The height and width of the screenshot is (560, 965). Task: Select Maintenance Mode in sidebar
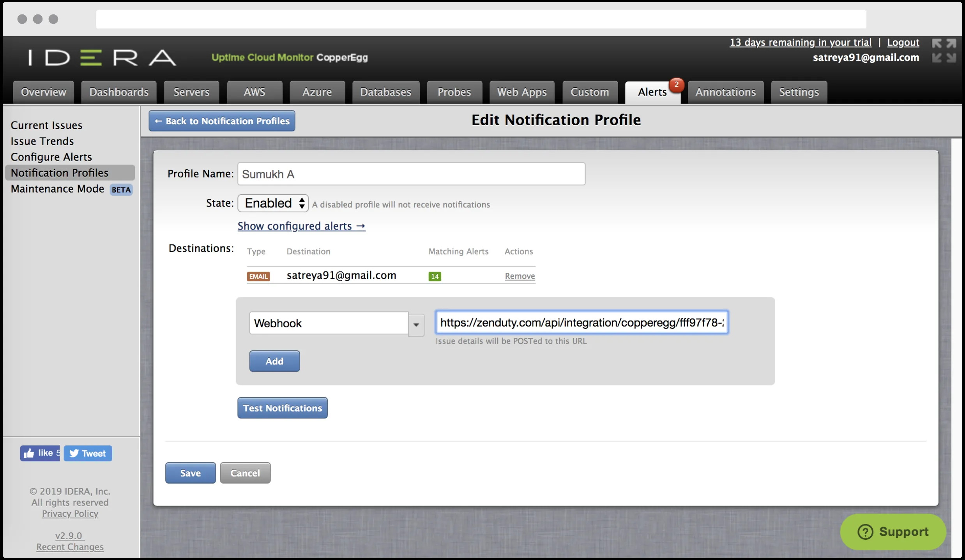[x=57, y=189]
